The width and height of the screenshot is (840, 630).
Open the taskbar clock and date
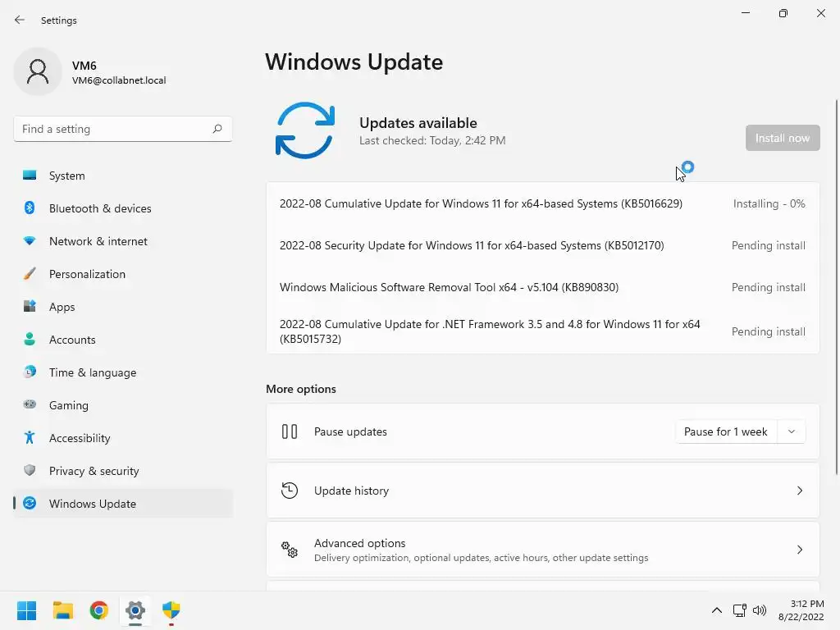[x=801, y=610]
